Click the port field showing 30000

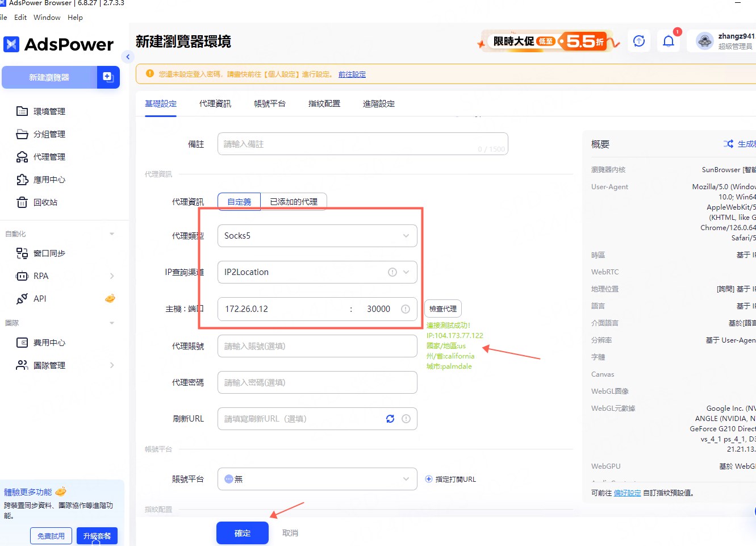click(x=379, y=309)
